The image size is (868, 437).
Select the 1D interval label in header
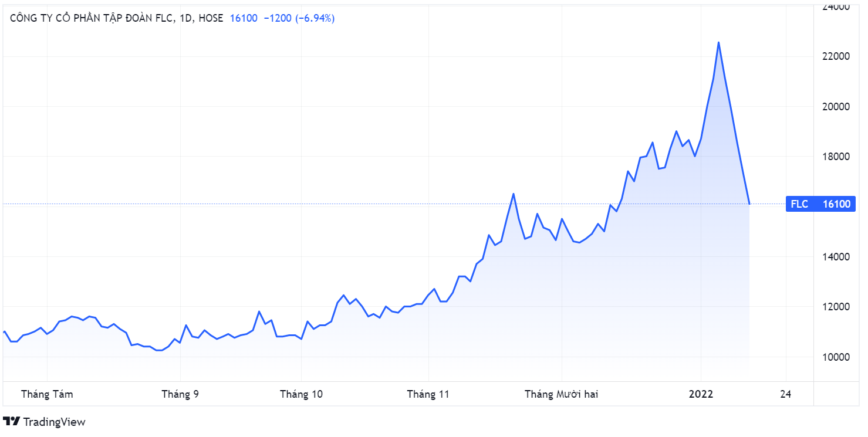pos(185,18)
